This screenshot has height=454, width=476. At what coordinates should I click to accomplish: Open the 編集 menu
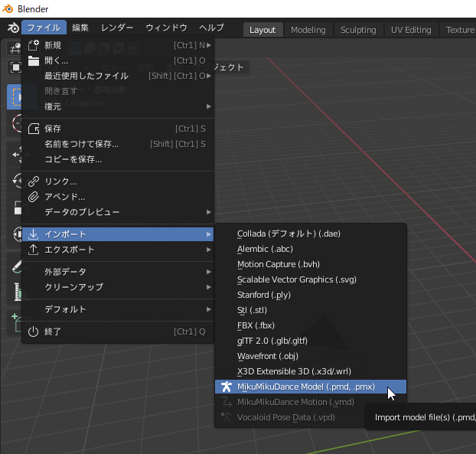(x=80, y=28)
